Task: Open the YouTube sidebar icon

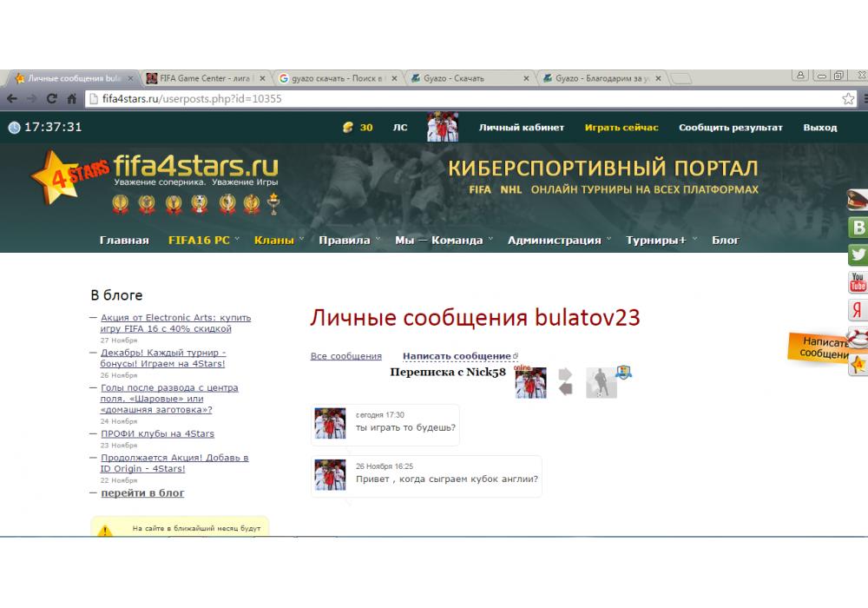Action: [858, 282]
